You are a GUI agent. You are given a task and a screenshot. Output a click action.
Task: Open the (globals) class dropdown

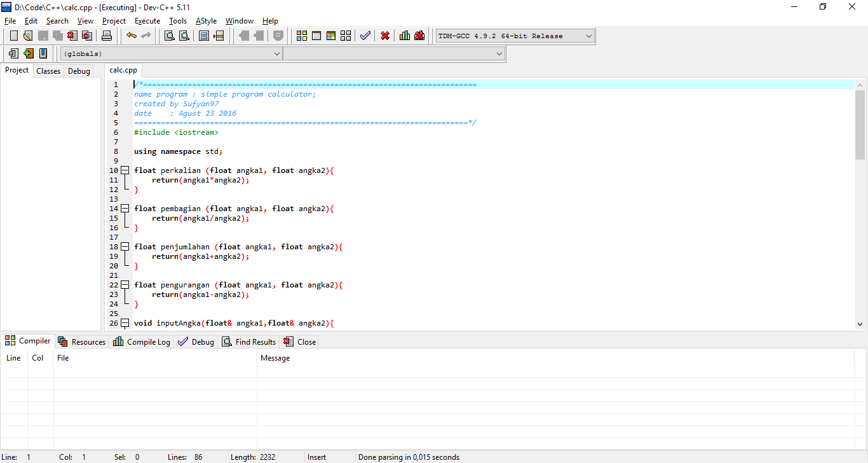click(171, 54)
